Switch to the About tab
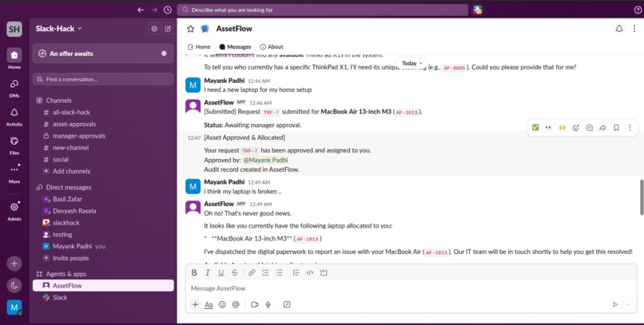Image resolution: width=644 pixels, height=325 pixels. 272,47
